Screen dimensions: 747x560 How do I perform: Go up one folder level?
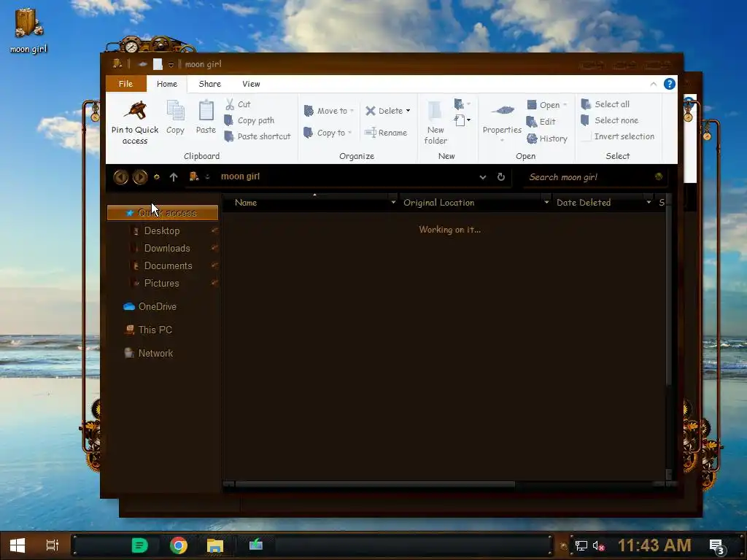point(174,177)
